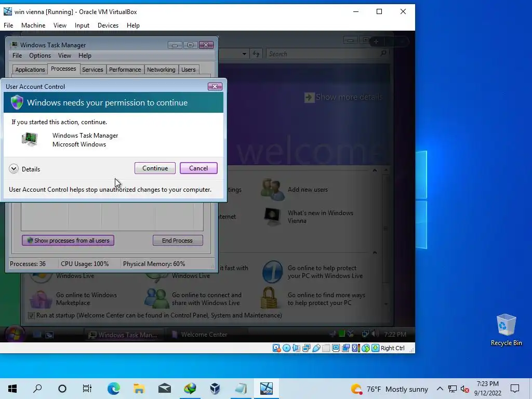Expand the Details chevron in User Account Control

[x=14, y=169]
